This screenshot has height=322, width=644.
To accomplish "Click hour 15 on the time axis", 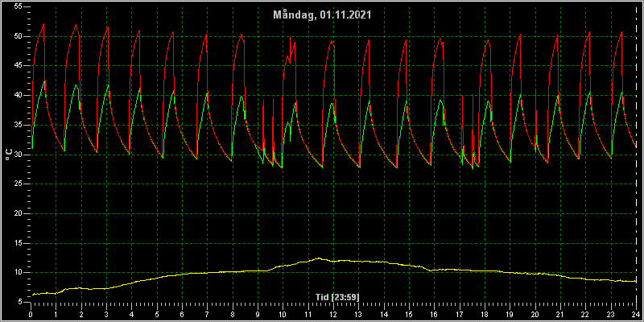I will pos(409,314).
